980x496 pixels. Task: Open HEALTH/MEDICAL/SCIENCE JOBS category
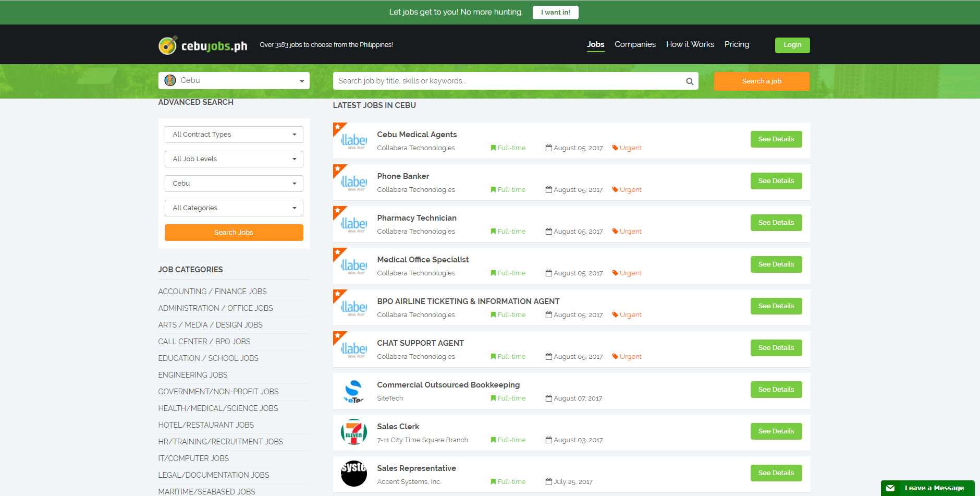(218, 408)
